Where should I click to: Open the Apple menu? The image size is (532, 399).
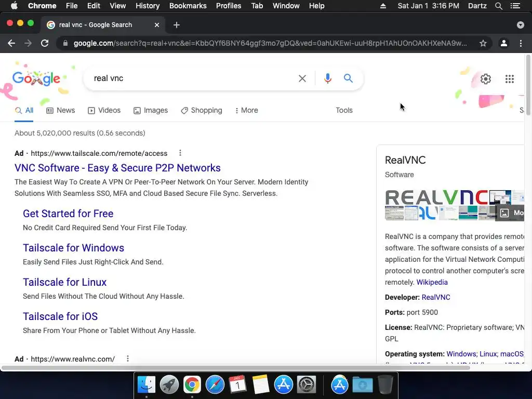14,6
